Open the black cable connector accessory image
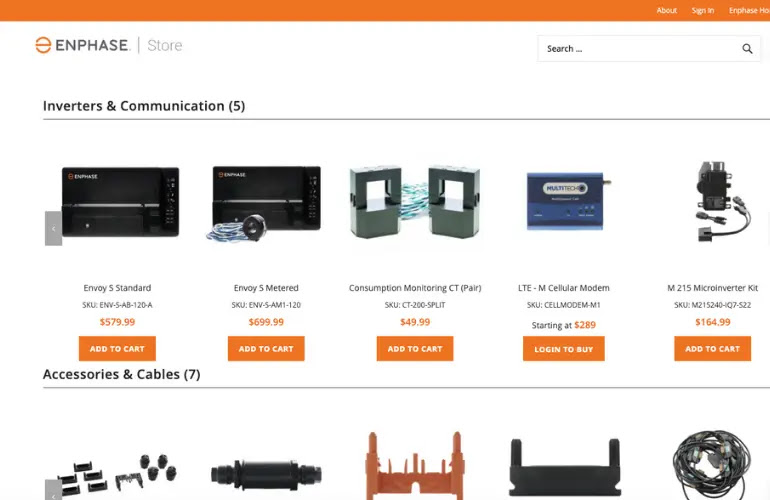 (x=266, y=475)
